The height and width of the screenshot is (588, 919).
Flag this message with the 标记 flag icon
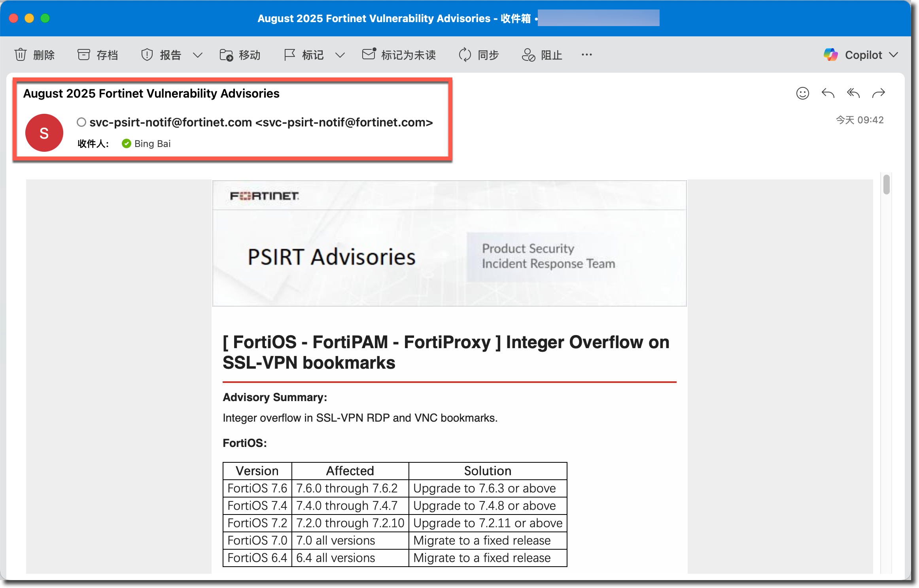point(289,55)
